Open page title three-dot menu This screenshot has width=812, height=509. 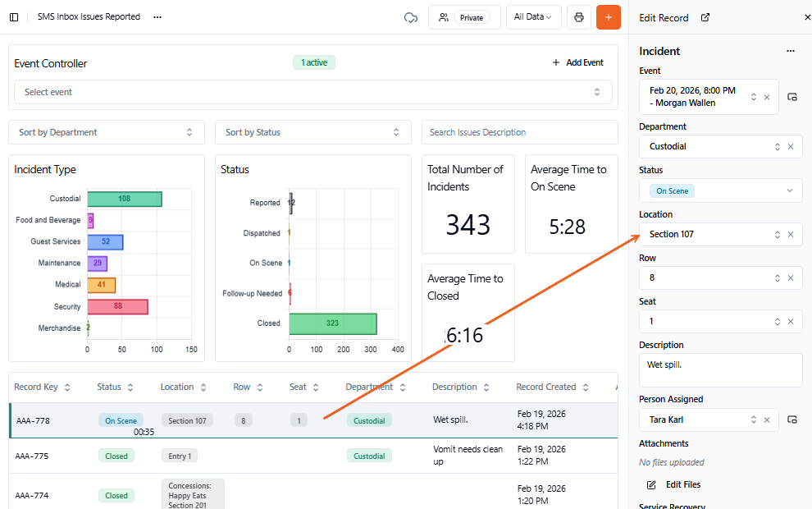157,17
